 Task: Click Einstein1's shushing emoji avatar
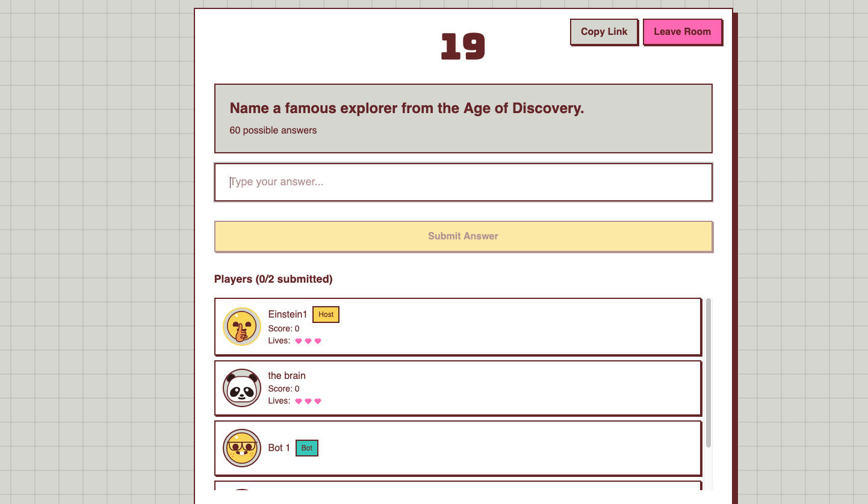[x=242, y=327]
